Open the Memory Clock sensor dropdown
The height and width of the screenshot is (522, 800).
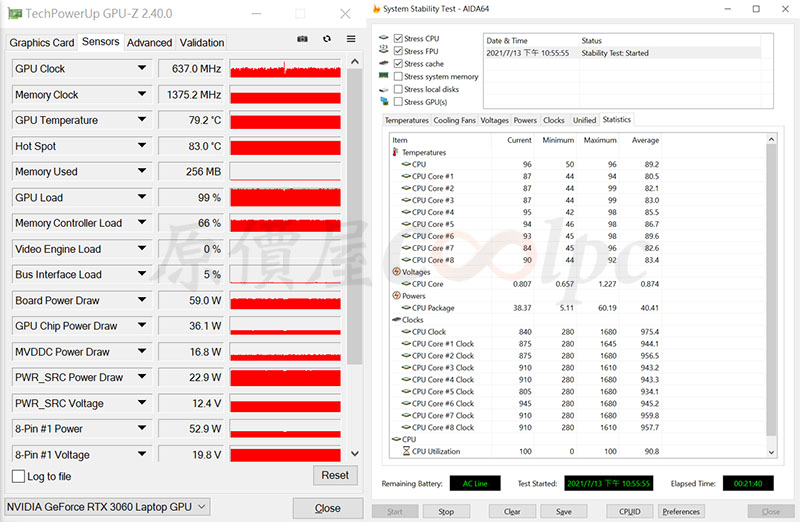[142, 94]
